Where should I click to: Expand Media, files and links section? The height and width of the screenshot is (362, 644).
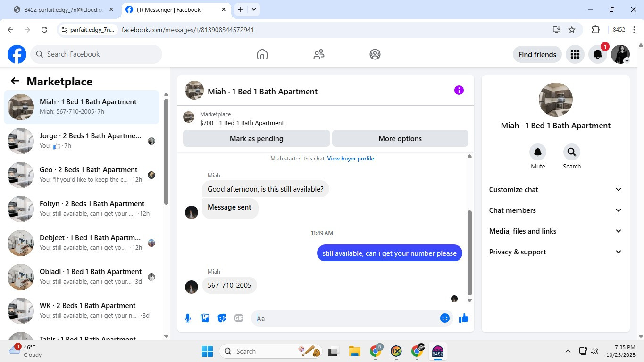click(x=556, y=231)
